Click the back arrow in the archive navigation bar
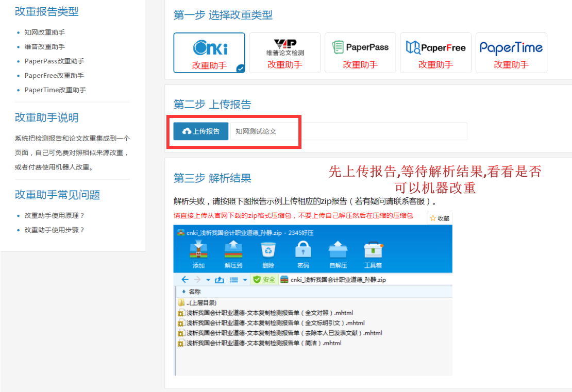572x392 pixels. click(x=185, y=280)
